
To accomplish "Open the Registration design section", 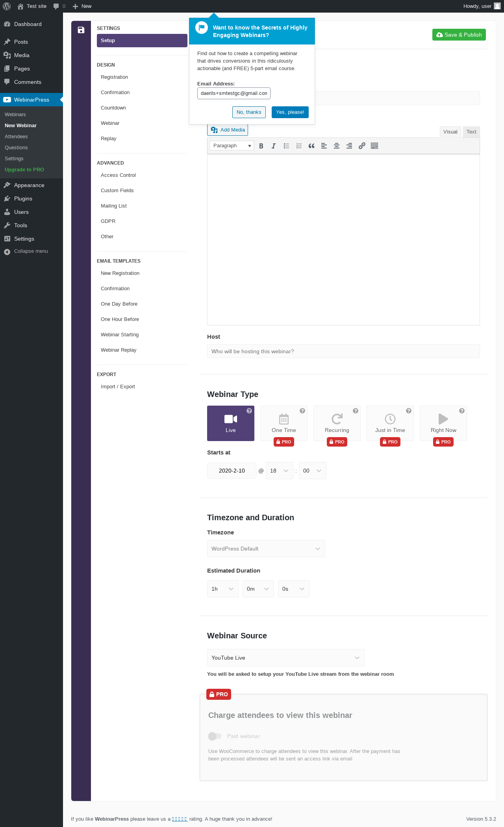I will point(142,77).
